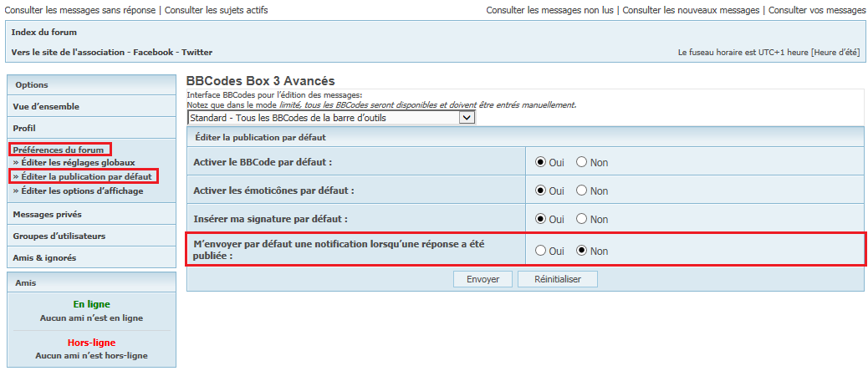Image resolution: width=868 pixels, height=371 pixels.
Task: Select 'Non' for Activer les émoticônes par défaut
Action: pos(582,191)
